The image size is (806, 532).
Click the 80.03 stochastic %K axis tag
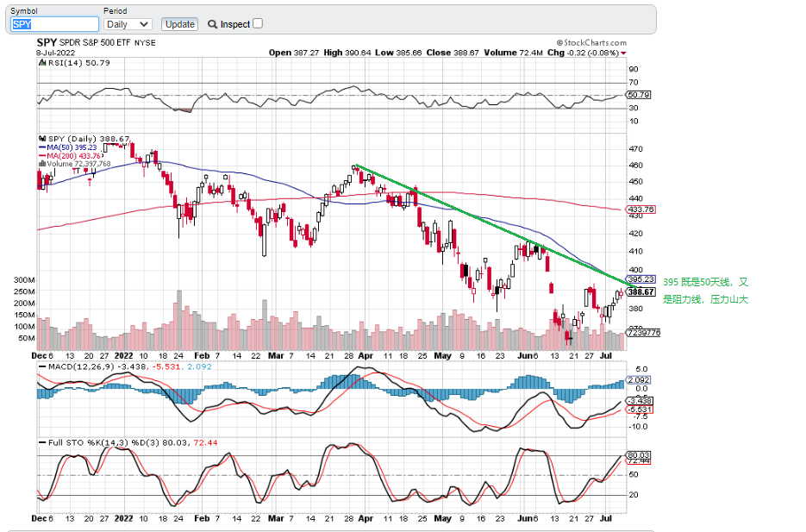[639, 454]
